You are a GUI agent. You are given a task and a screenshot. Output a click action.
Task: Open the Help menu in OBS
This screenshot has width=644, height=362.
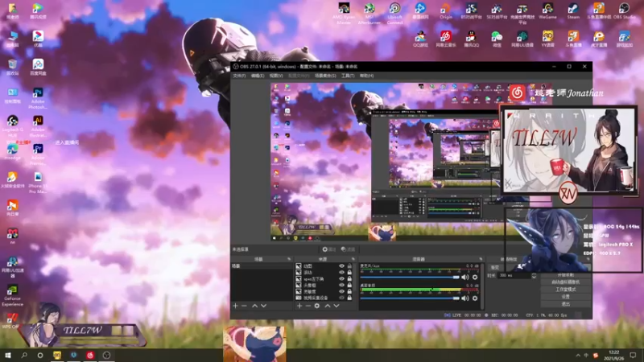click(366, 76)
